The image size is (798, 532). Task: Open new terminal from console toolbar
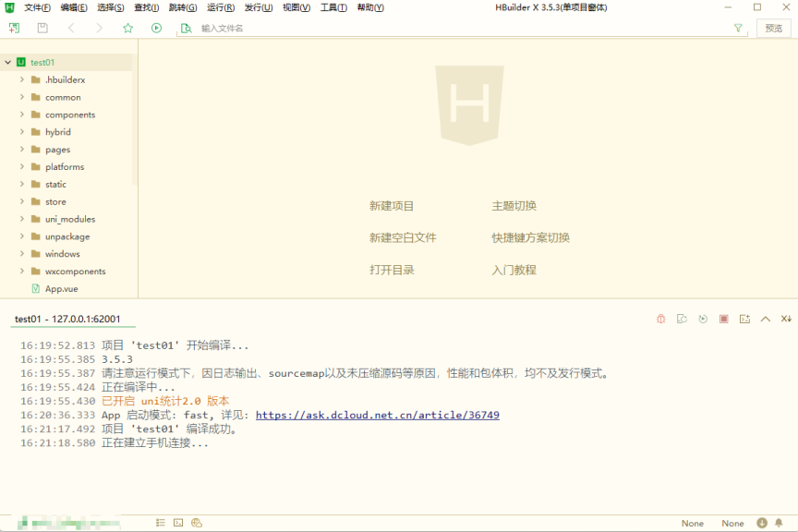[744, 319]
